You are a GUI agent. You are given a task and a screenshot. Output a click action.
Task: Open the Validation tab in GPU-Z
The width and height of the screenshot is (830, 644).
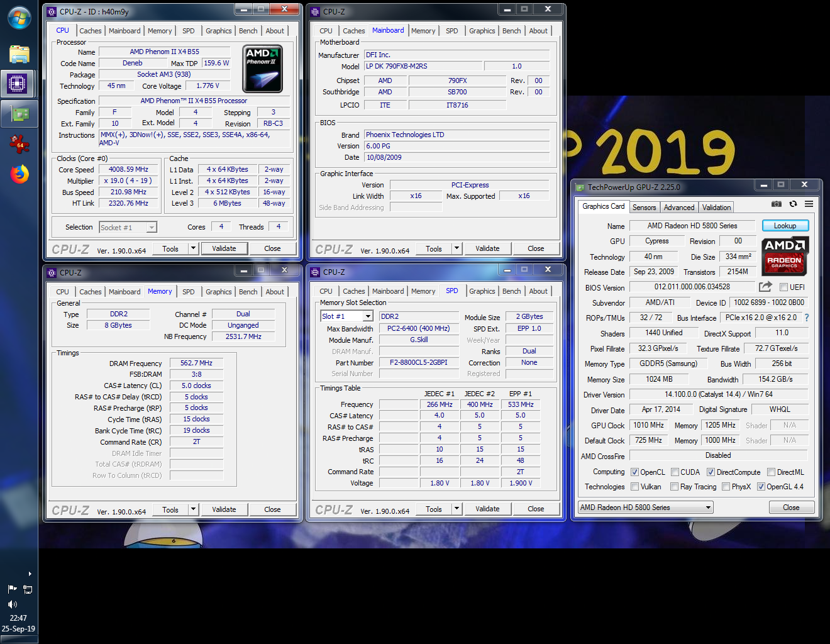716,208
